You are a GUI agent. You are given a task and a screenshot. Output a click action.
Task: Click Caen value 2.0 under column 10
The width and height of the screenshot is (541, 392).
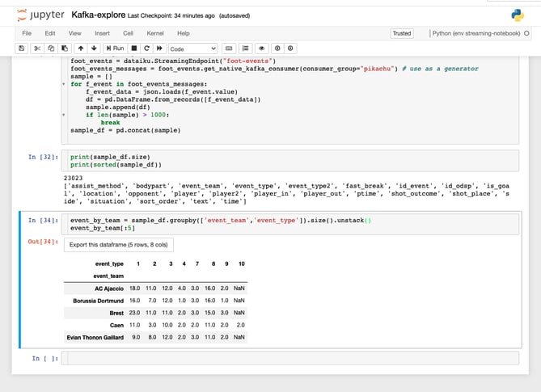tap(240, 325)
